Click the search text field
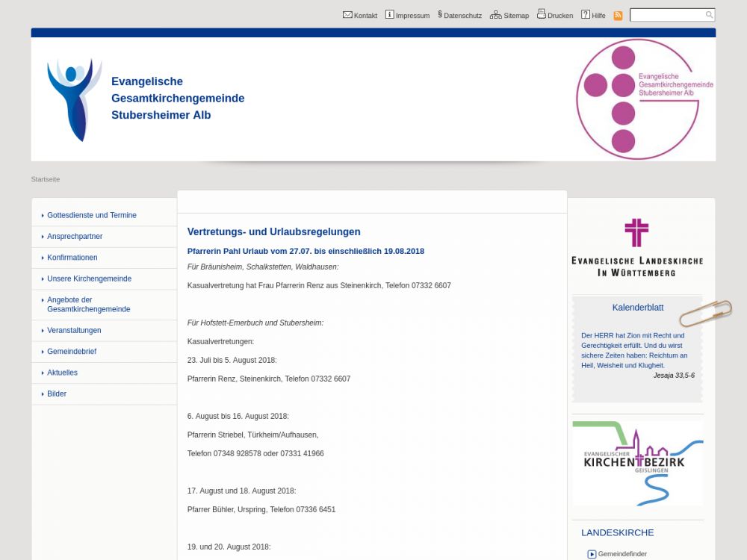The height and width of the screenshot is (560, 747). [x=667, y=15]
